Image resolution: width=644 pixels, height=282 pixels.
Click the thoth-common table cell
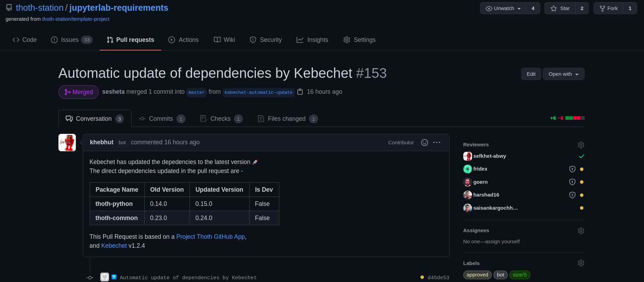tap(117, 218)
